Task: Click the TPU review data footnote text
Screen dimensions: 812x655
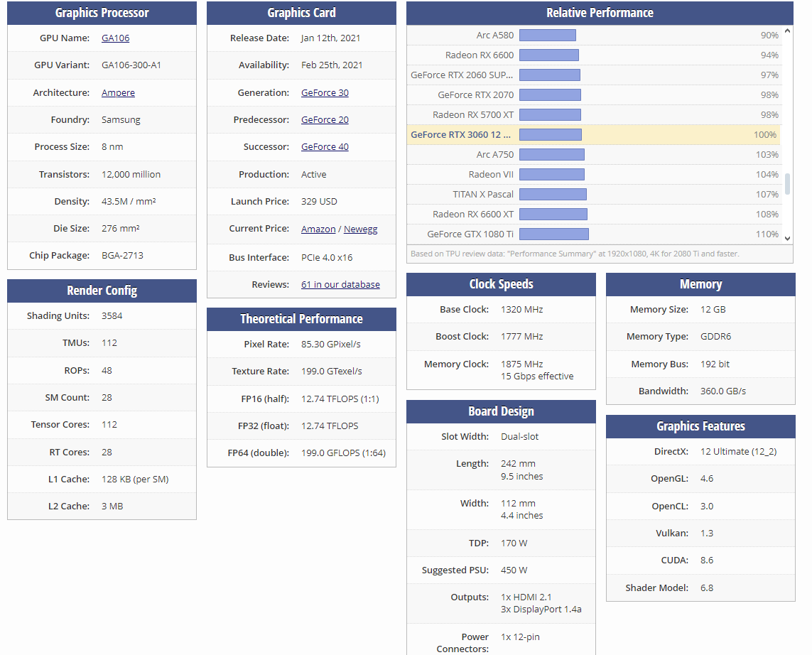Action: 575,254
